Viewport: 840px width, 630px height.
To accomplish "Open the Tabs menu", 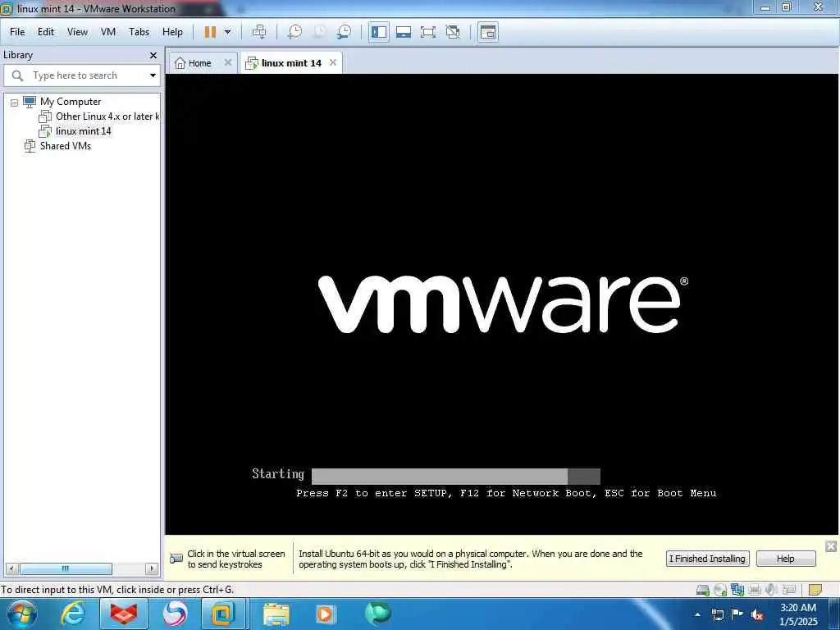I will 139,32.
